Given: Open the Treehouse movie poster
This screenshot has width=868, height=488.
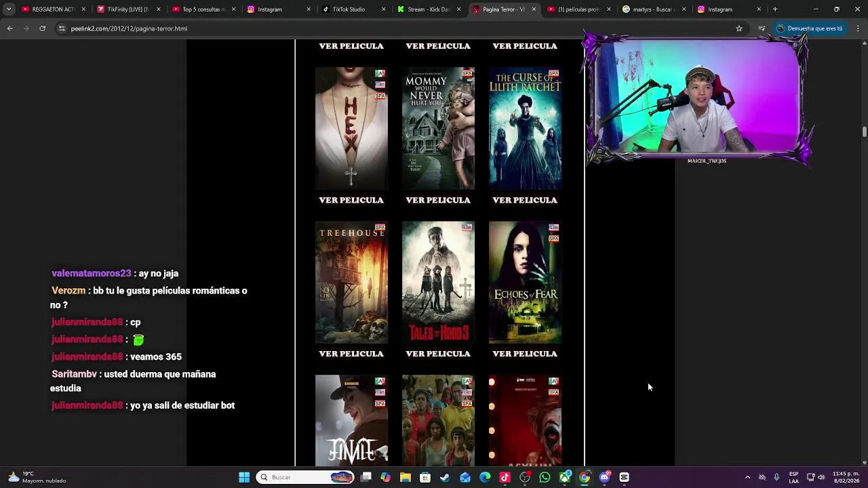Looking at the screenshot, I should click(351, 282).
